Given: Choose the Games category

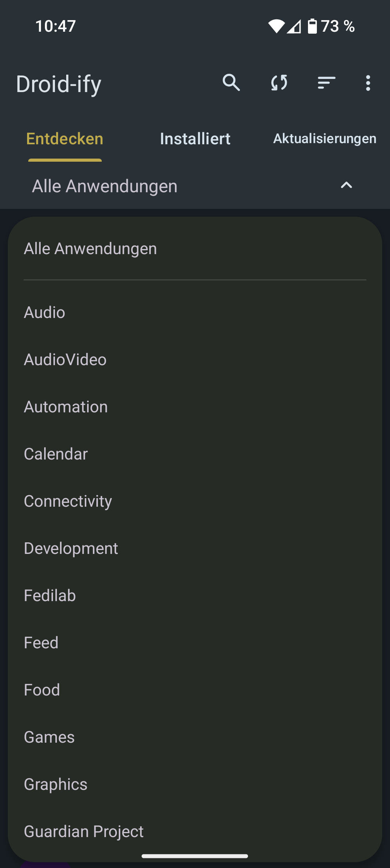Looking at the screenshot, I should (49, 736).
